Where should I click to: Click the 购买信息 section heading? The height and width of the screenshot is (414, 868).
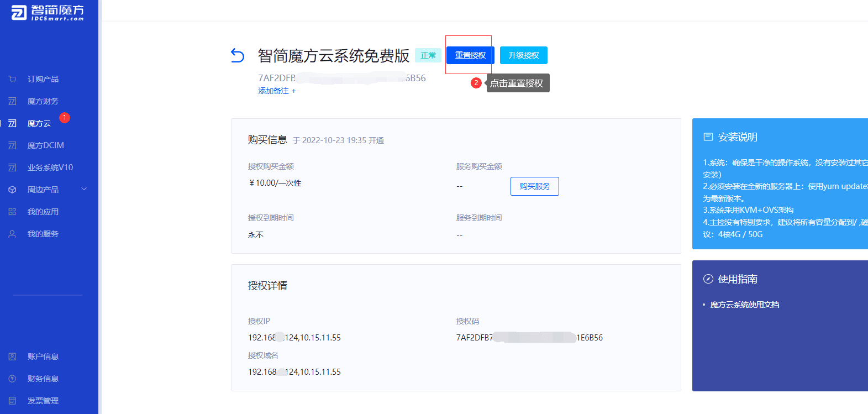coord(267,140)
